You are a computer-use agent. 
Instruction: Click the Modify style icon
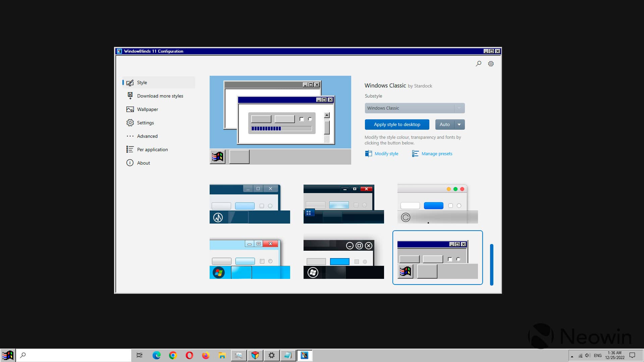click(368, 154)
